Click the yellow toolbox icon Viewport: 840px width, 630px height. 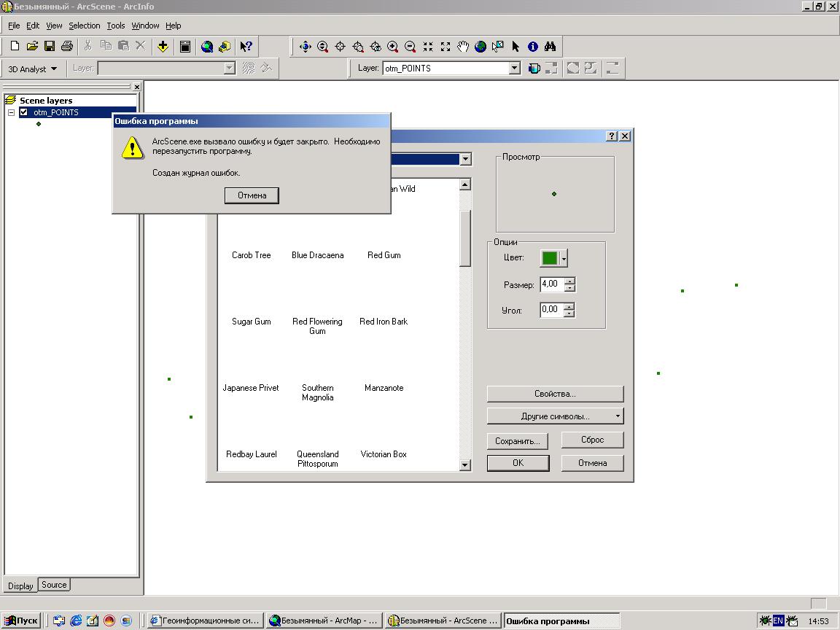(x=225, y=47)
